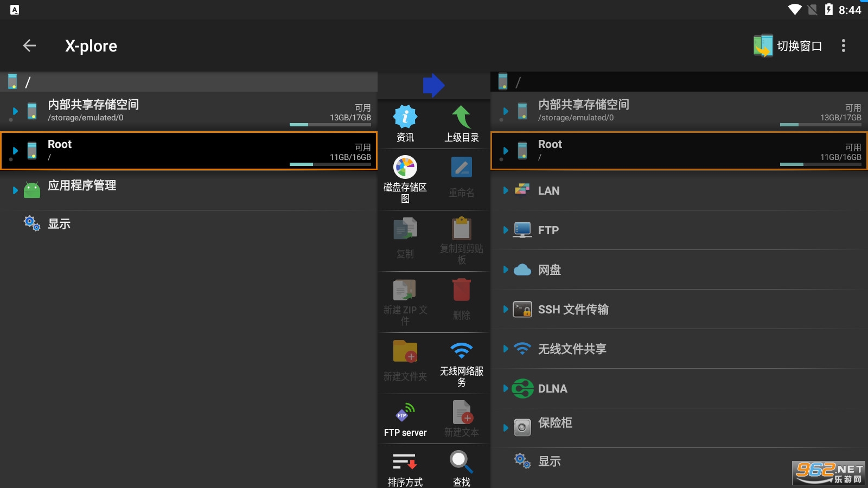Click the 重命名 rename tool

point(462,177)
